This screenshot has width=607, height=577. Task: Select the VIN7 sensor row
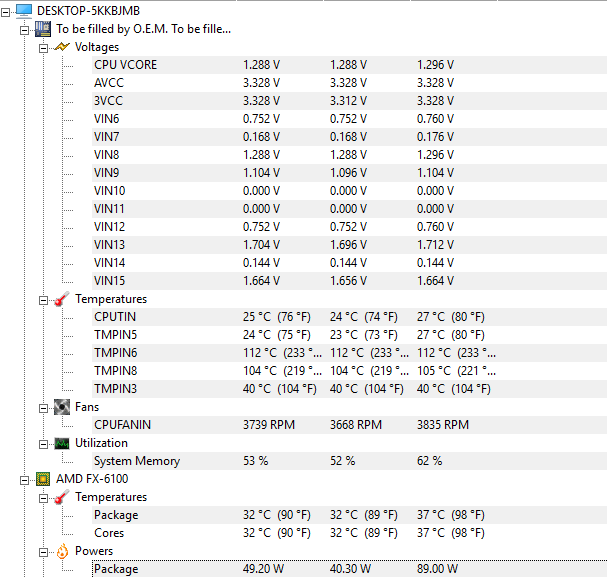coord(350,137)
